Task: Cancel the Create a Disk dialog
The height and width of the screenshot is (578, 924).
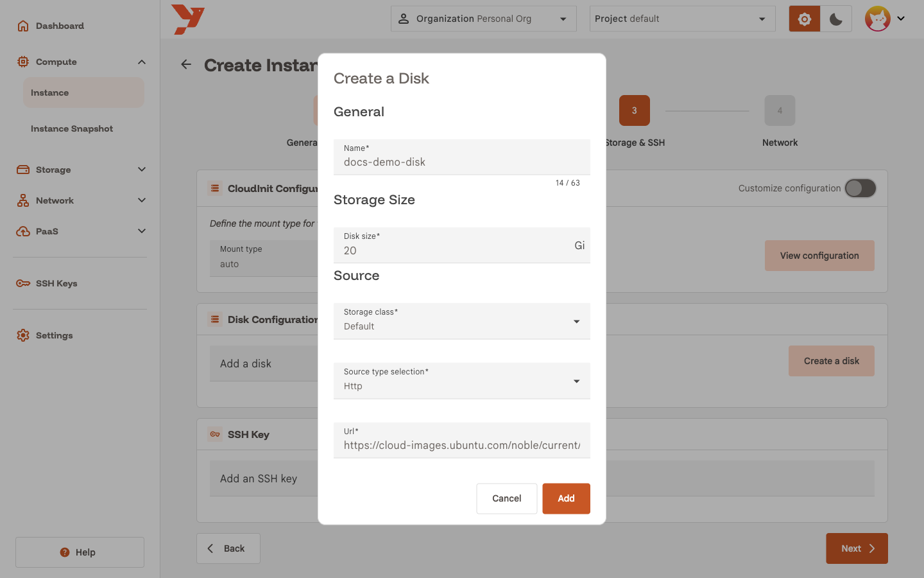Action: click(507, 498)
